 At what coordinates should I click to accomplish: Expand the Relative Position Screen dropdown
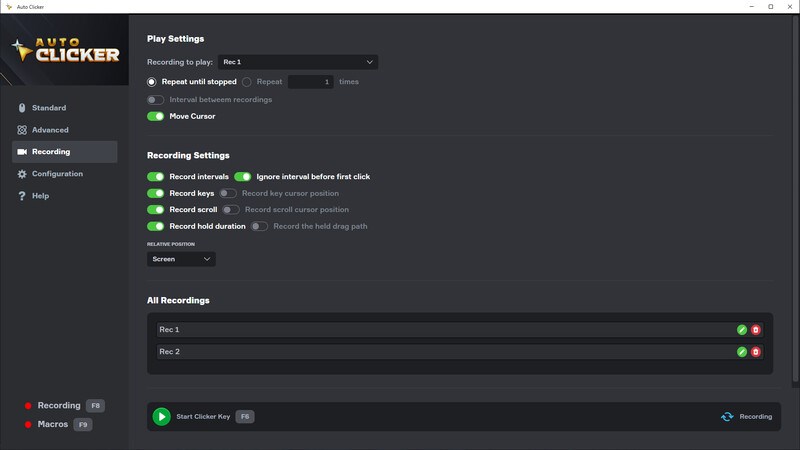tap(181, 259)
